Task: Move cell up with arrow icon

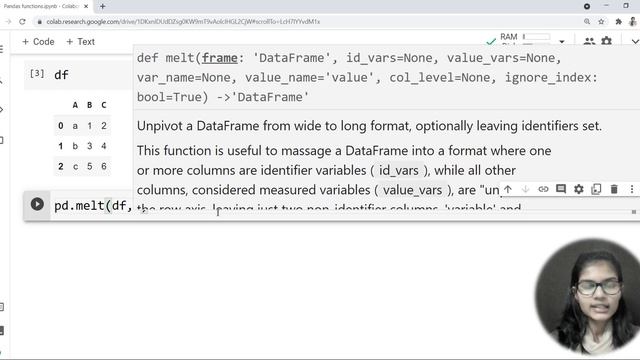Action: [508, 189]
